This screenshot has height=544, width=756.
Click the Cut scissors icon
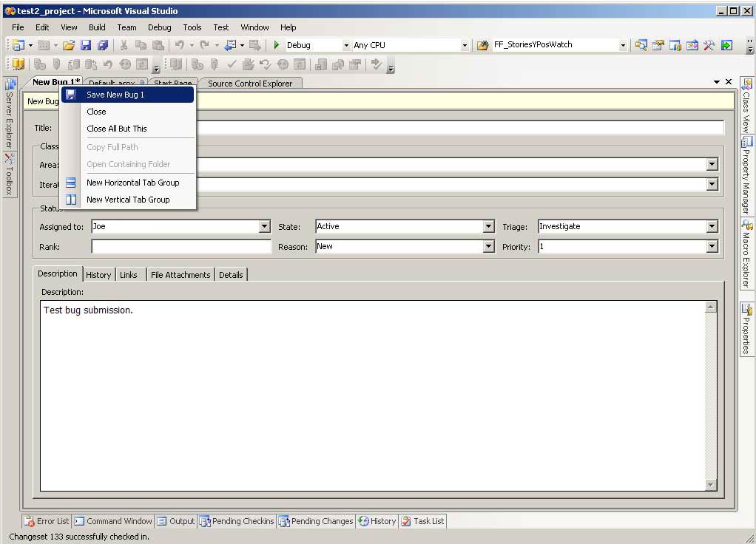tap(124, 45)
